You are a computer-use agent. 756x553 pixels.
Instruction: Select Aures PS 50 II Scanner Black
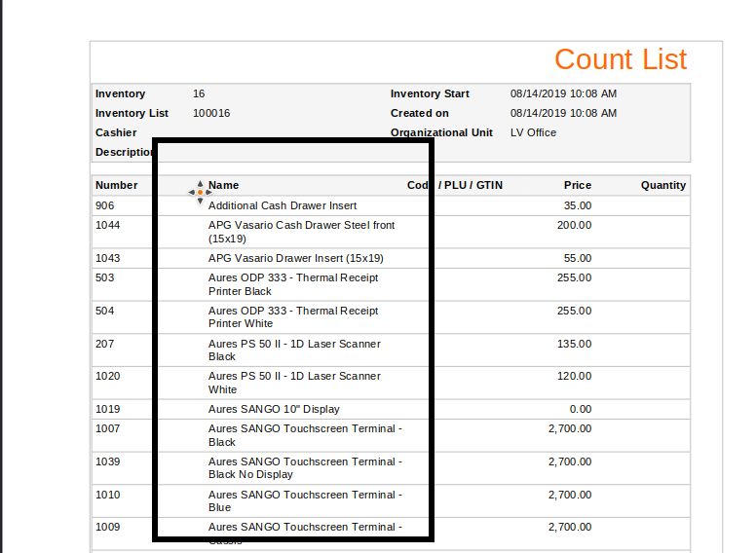[294, 350]
